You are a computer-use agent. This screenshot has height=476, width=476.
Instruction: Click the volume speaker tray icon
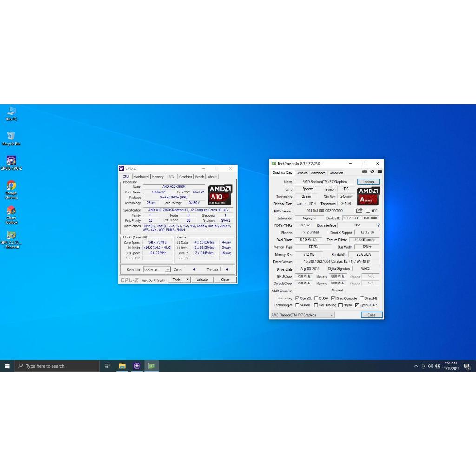click(x=430, y=366)
